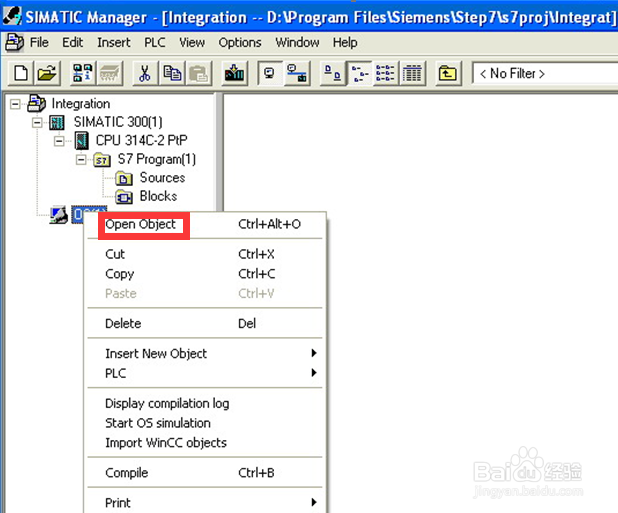Click the Blocks folder icon
Screen dimensions: 618x513
pos(124,197)
